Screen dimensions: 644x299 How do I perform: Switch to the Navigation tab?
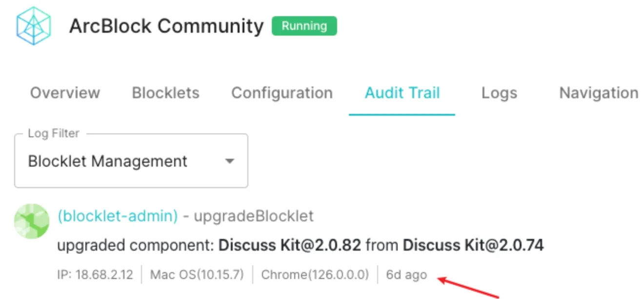[599, 93]
